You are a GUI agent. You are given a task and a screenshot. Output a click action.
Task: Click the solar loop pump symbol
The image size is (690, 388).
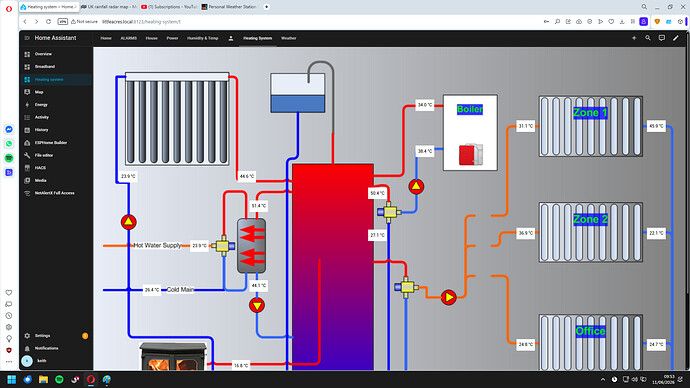(128, 222)
